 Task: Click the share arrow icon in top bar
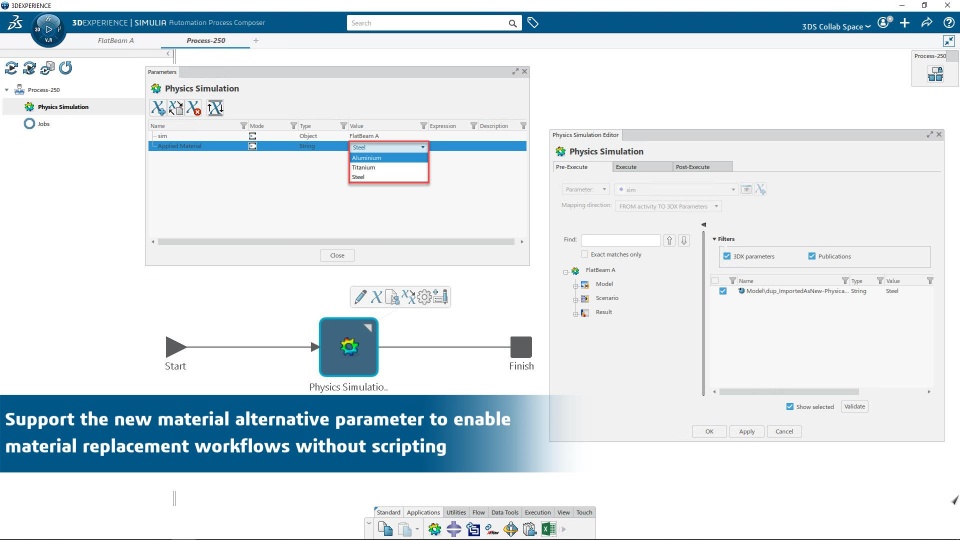point(927,23)
